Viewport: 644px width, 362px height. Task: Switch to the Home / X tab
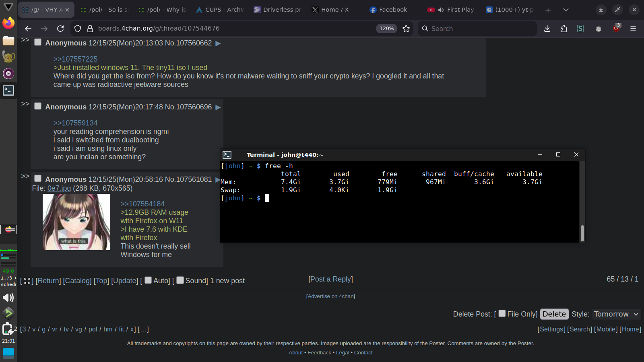click(336, 10)
